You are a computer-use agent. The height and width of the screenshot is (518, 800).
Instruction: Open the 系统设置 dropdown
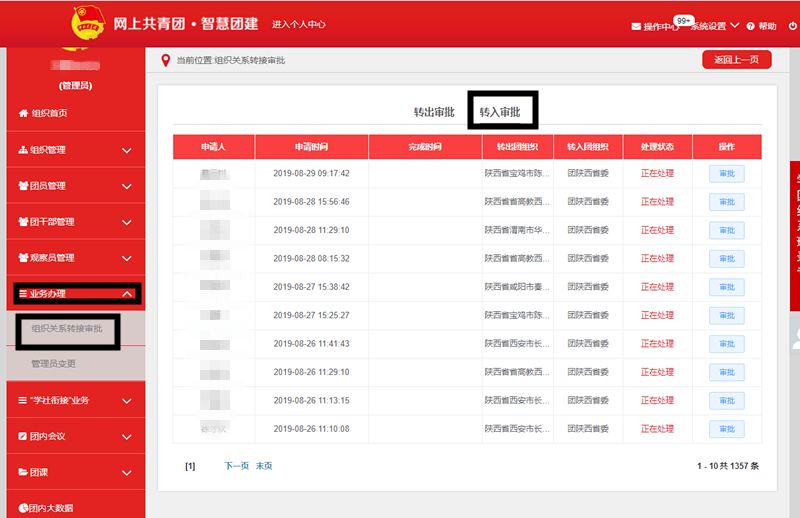point(715,26)
